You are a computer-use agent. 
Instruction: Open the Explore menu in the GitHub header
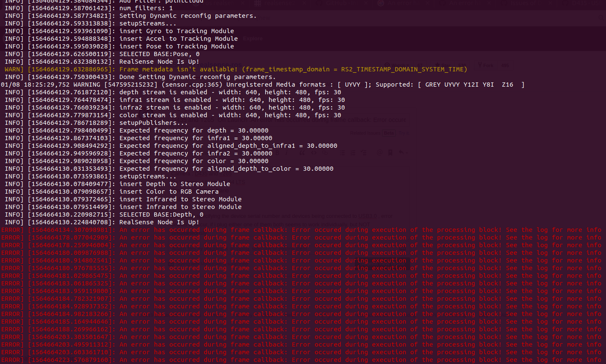pos(253,38)
